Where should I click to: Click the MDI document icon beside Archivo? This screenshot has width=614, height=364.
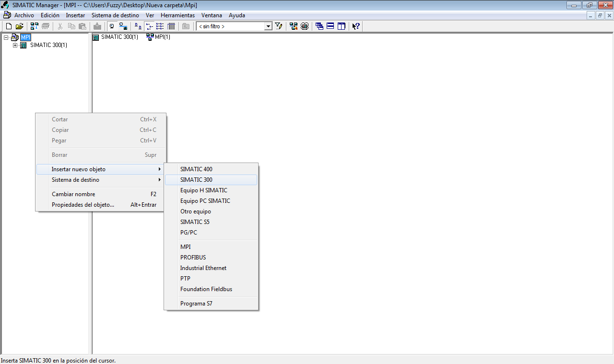(7, 15)
